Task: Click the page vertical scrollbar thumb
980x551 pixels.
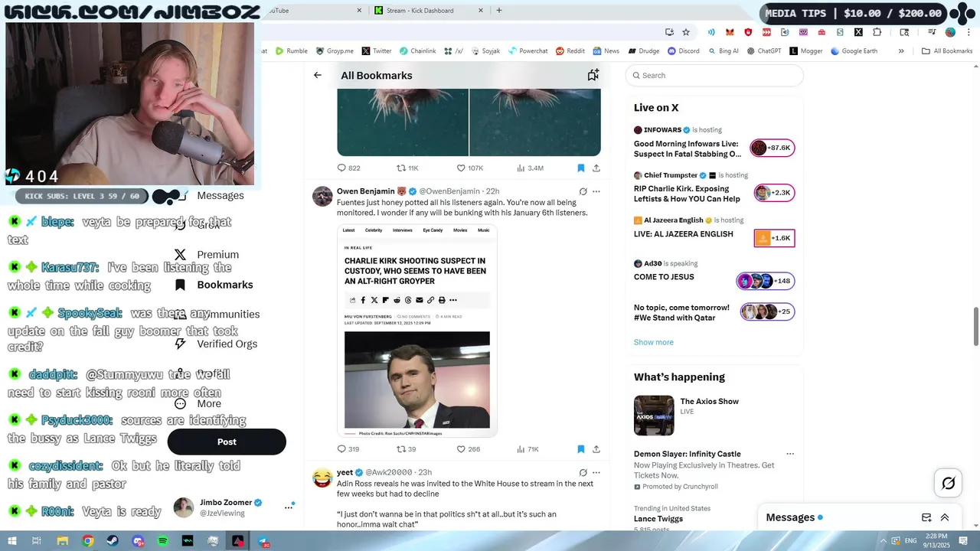Action: (975, 327)
